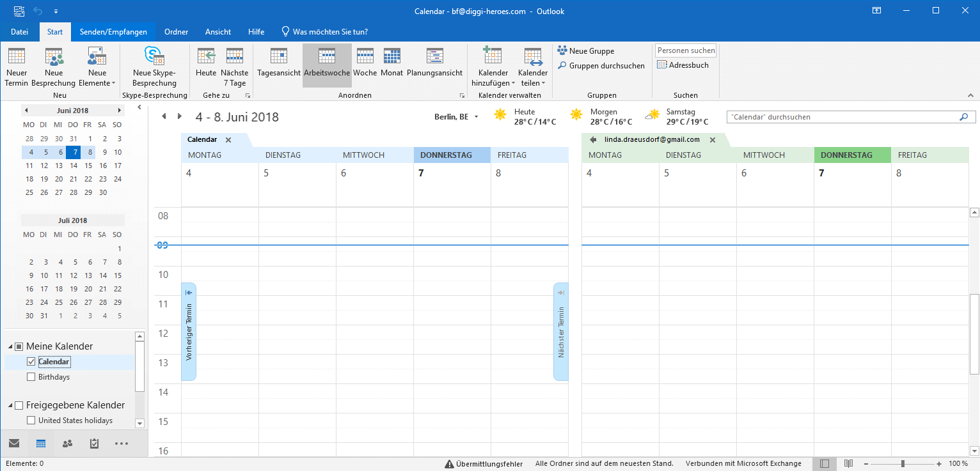Toggle United States holidays checkbox
The height and width of the screenshot is (471, 980).
[31, 421]
